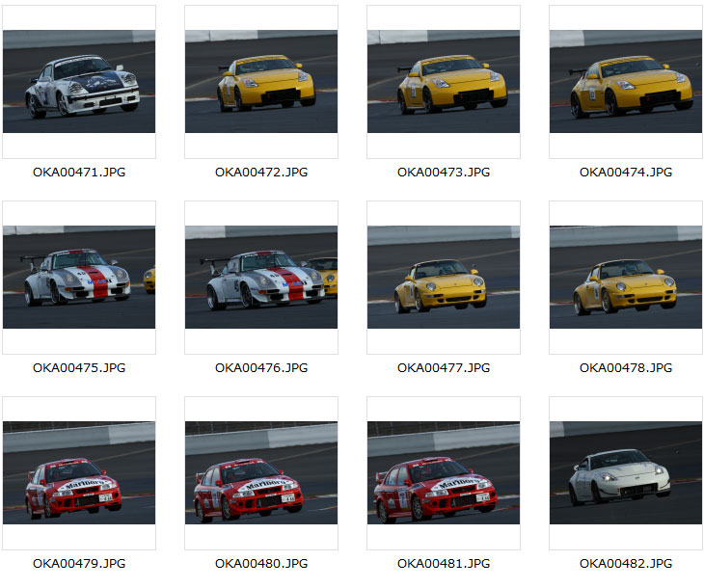Open thumbnail of white Porsche OKA00471
This screenshot has height=588, width=704.
pos(79,81)
